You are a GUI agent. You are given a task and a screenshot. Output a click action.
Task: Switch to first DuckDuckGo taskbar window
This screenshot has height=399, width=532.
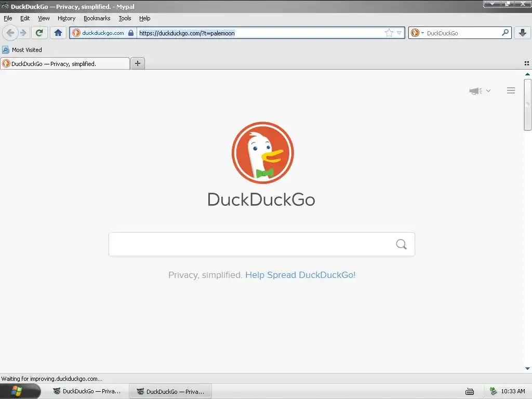point(87,392)
